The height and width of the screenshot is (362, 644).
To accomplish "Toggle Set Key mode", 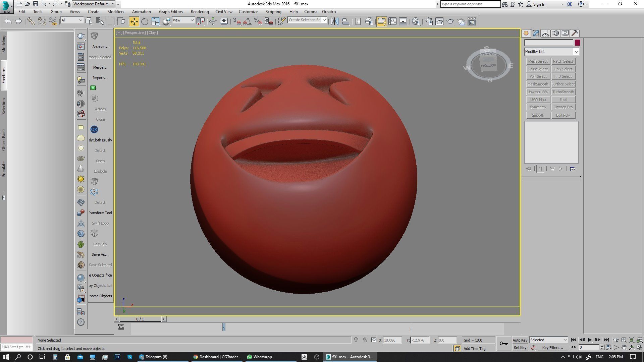I will click(520, 348).
